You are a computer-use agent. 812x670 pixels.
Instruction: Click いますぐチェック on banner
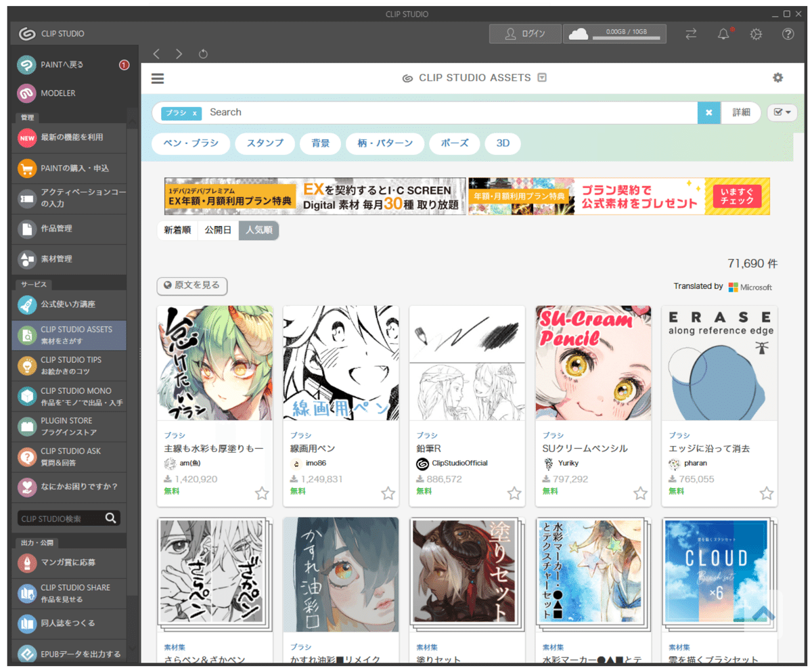click(737, 196)
